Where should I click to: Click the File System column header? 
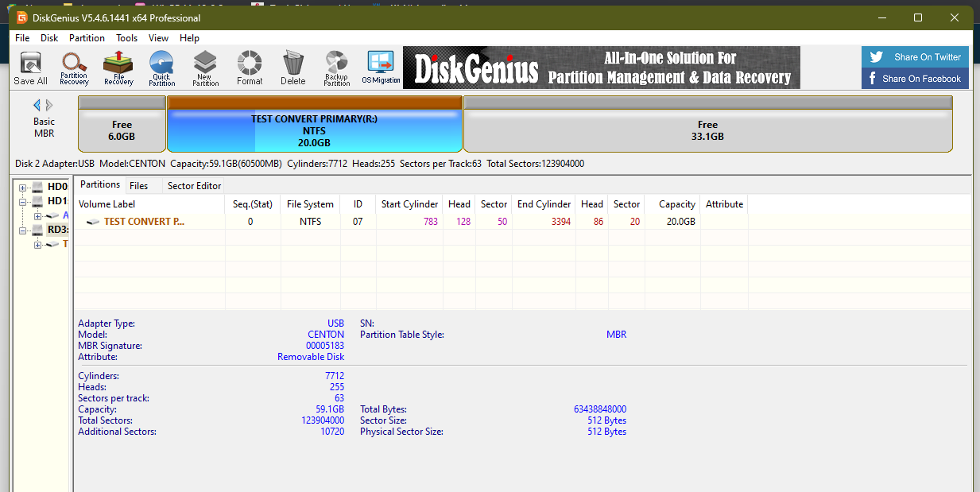[310, 204]
